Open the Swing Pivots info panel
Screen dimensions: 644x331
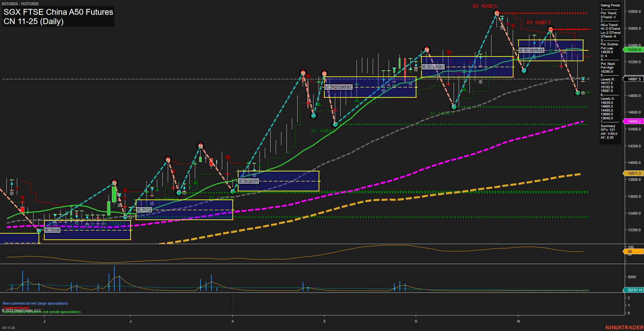point(610,5)
